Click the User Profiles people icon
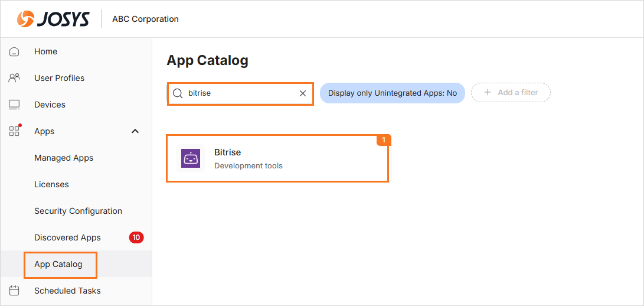Screen dimensions: 644x306 pos(14,78)
